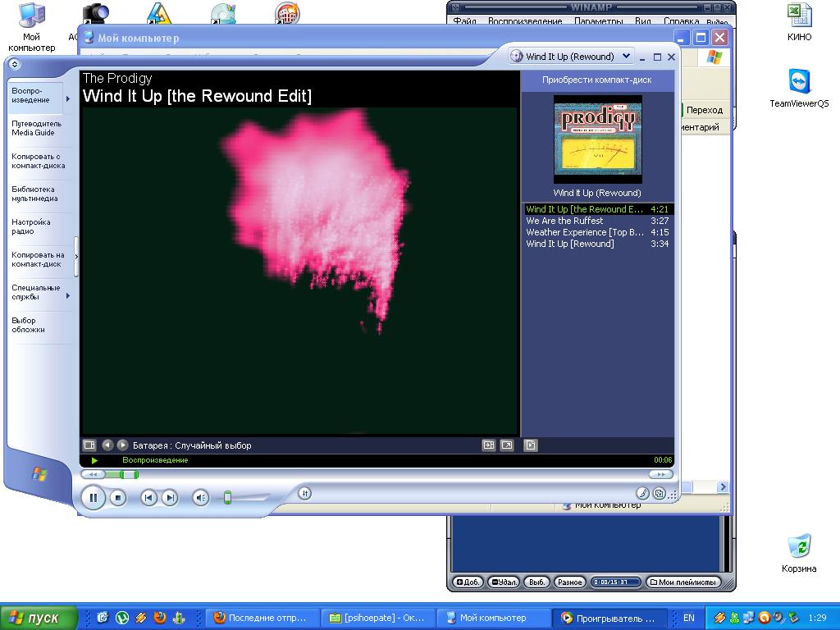
Task: Open Корзина recycle bin icon
Action: (x=799, y=554)
